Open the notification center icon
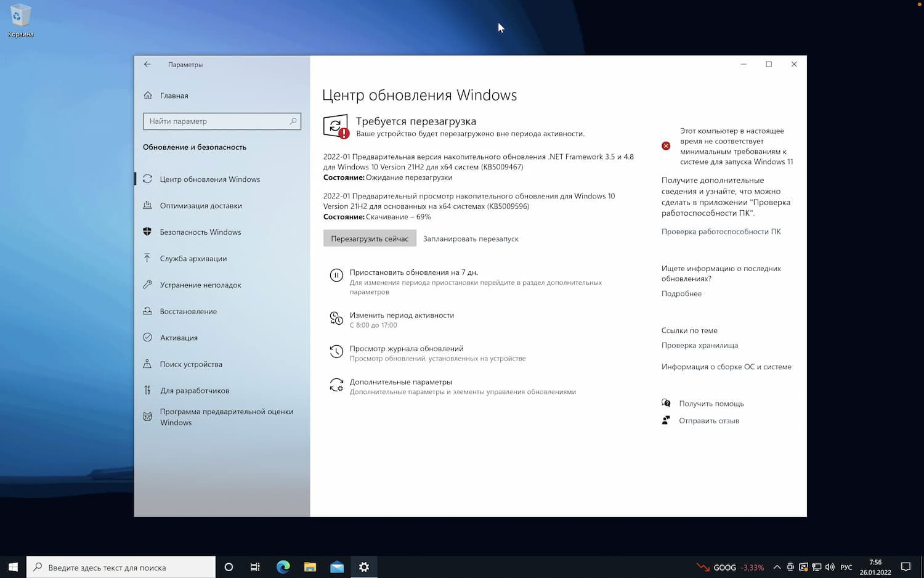This screenshot has height=578, width=924. tap(906, 567)
